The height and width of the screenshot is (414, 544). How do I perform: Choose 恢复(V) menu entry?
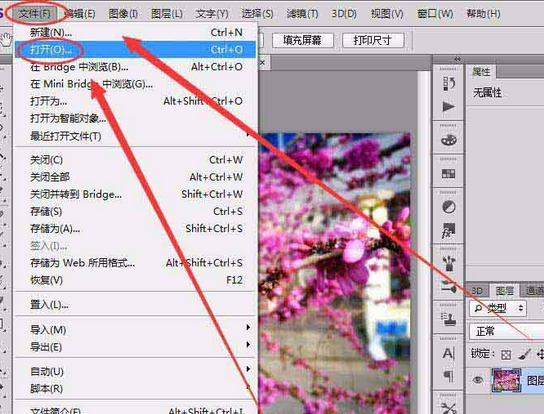[135, 280]
